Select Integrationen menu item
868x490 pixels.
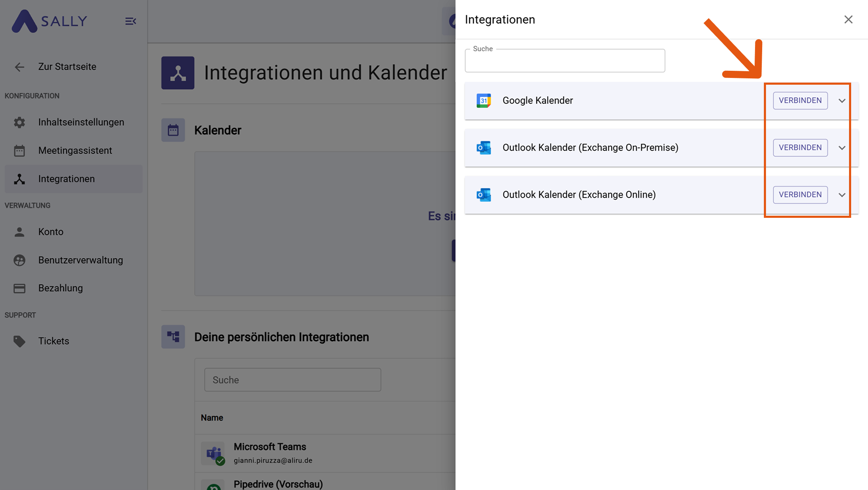(74, 179)
